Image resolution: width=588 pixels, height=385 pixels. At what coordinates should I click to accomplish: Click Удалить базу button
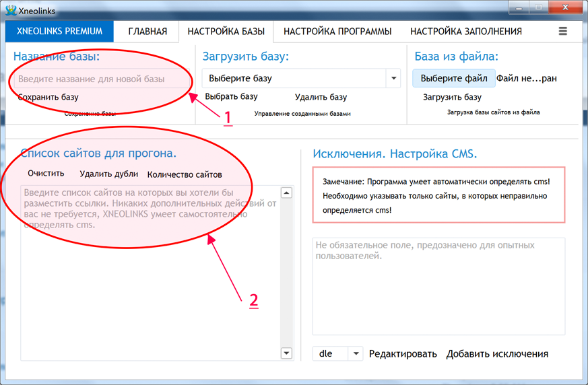321,97
